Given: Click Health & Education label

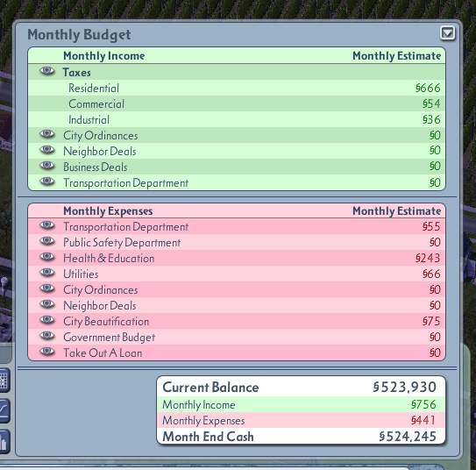Looking at the screenshot, I should 109,259.
